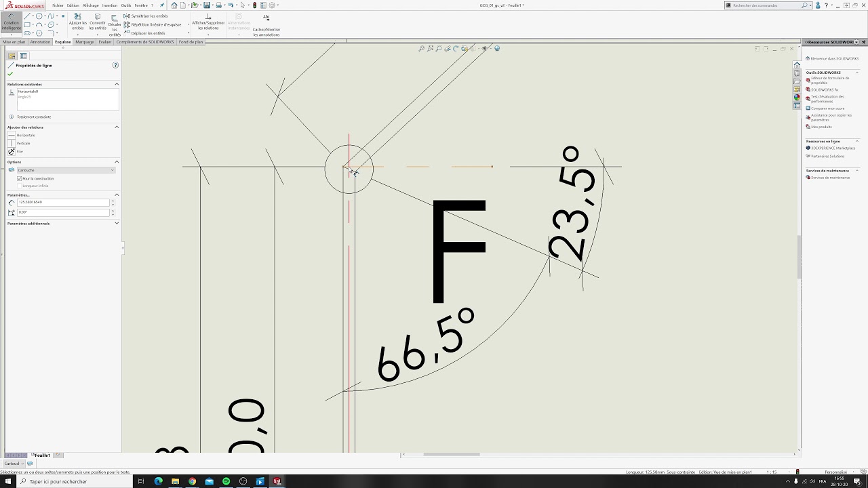This screenshot has height=488, width=868.
Task: Pin the SOLIDWORKS menu bar
Action: [161, 5]
